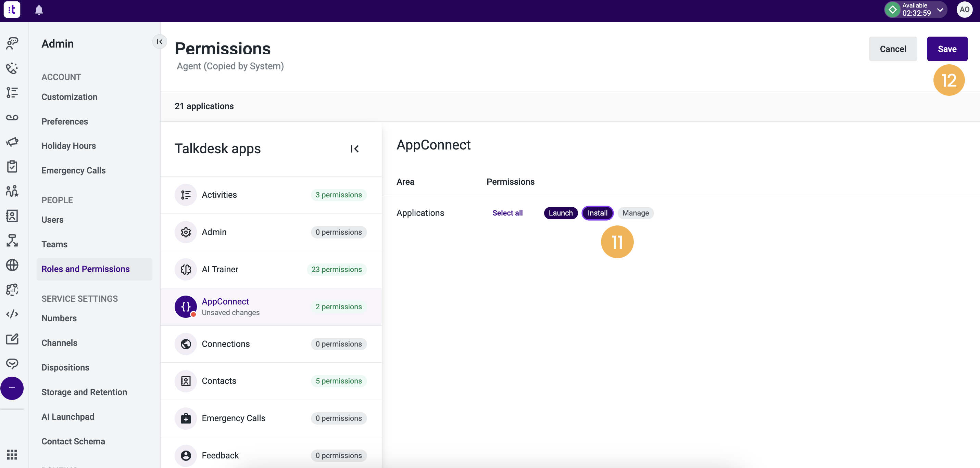This screenshot has width=980, height=468.
Task: Open the app grid launcher icon
Action: tap(12, 454)
